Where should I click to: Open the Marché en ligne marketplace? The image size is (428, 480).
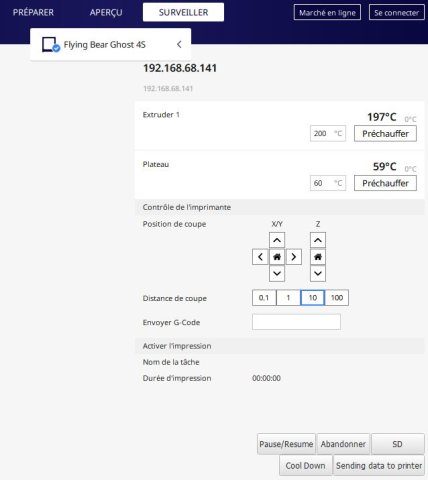tap(327, 12)
